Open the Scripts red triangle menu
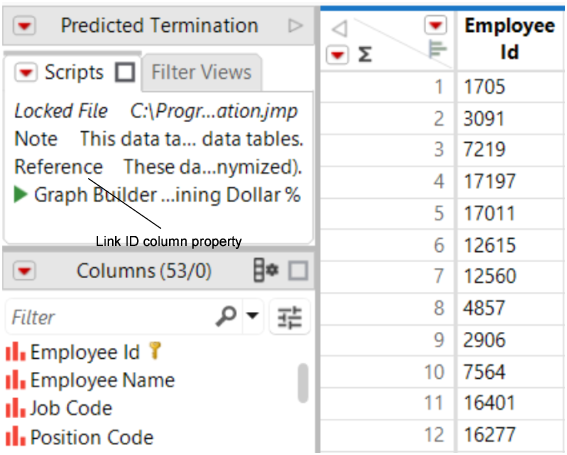The height and width of the screenshot is (455, 567). [x=26, y=72]
